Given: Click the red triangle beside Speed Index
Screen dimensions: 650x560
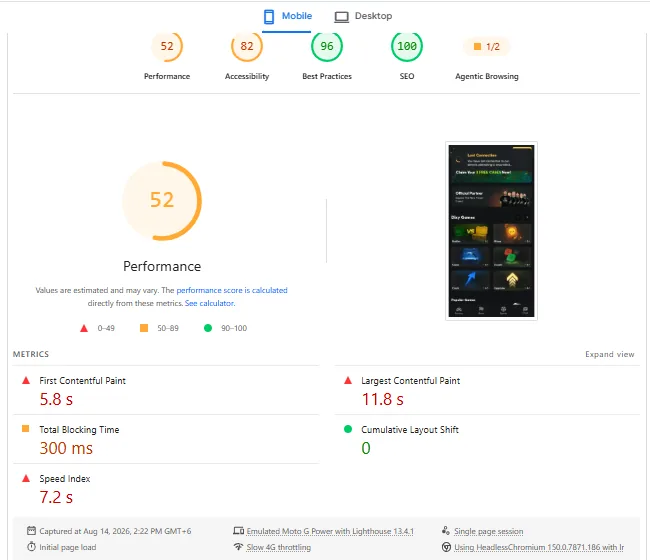Looking at the screenshot, I should point(26,478).
